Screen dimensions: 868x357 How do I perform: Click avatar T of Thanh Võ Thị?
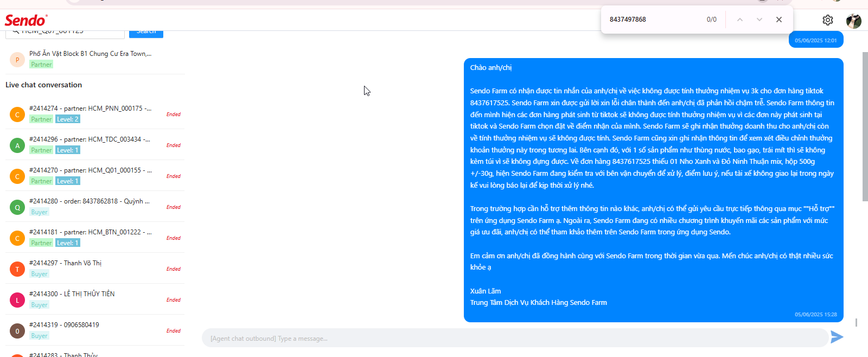point(17,269)
